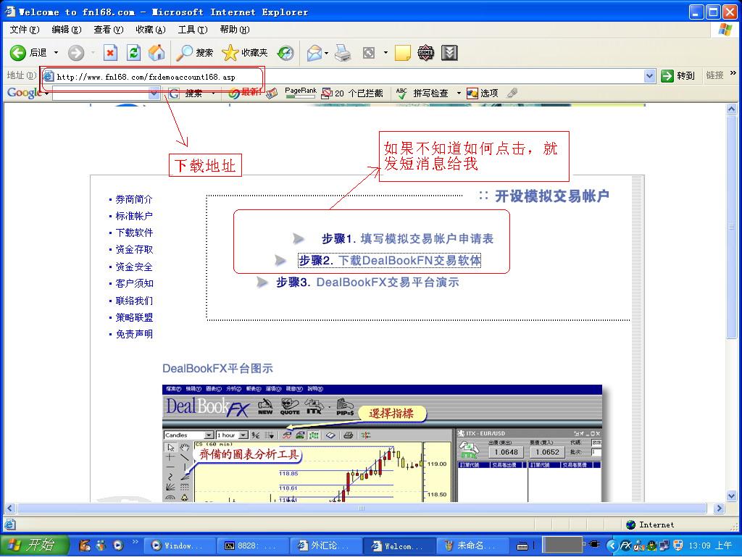Open the 收藏(A) menu
This screenshot has height=560, width=742.
151,29
